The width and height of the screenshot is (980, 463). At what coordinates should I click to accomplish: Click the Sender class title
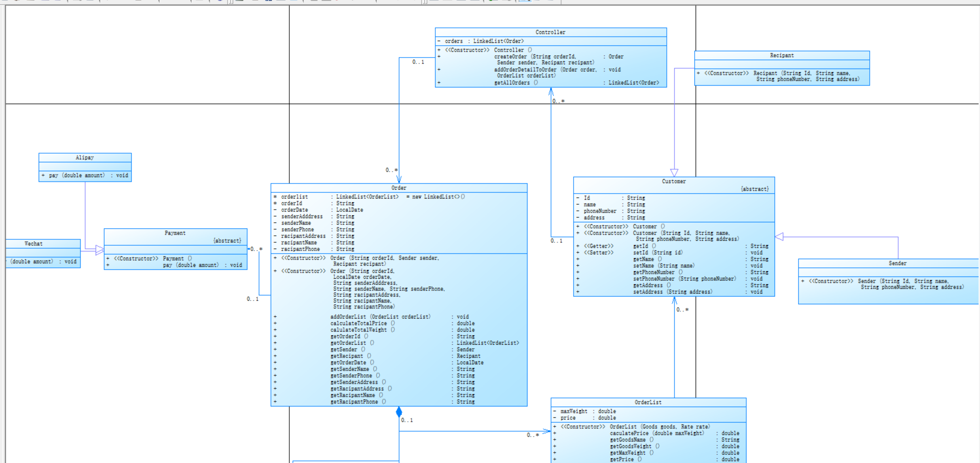897,263
